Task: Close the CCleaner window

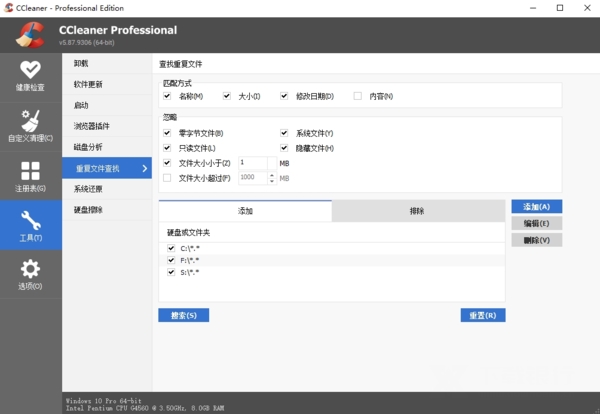Action: tap(587, 8)
